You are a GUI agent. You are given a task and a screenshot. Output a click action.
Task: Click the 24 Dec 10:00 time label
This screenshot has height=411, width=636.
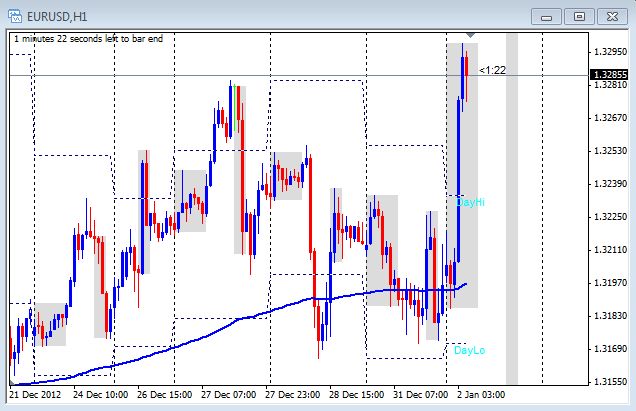[x=100, y=394]
